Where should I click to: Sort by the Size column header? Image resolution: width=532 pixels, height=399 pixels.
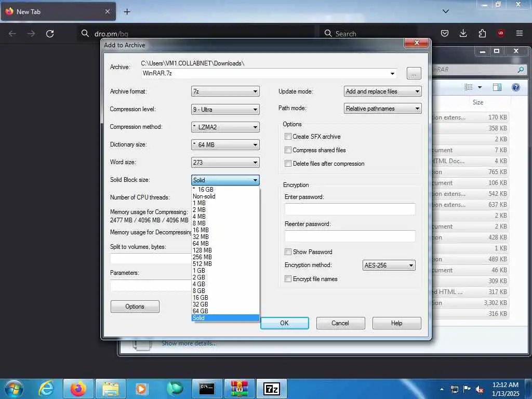pyautogui.click(x=478, y=102)
